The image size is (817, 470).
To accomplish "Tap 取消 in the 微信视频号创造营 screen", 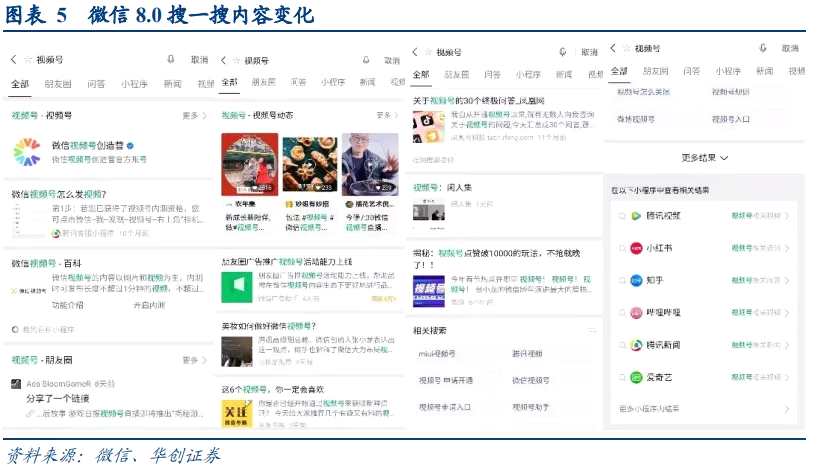I will tap(199, 60).
